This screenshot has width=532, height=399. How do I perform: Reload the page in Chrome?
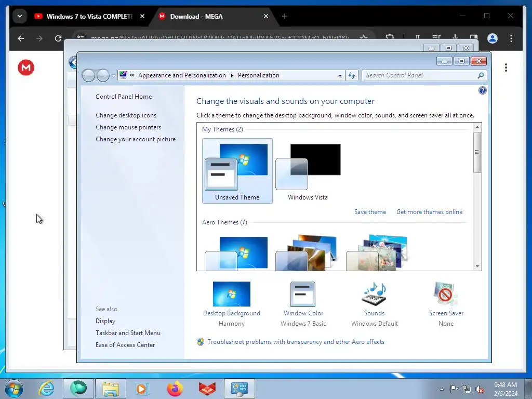[x=58, y=38]
